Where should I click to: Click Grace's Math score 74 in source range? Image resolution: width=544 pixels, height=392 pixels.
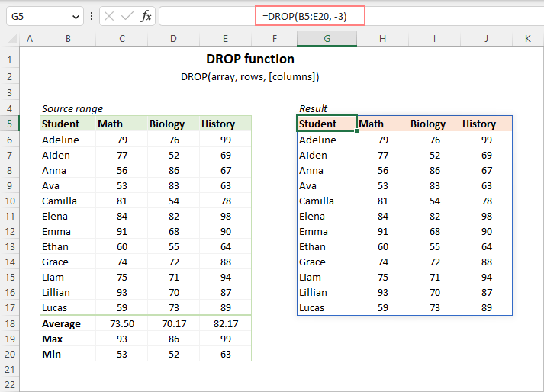(122, 262)
